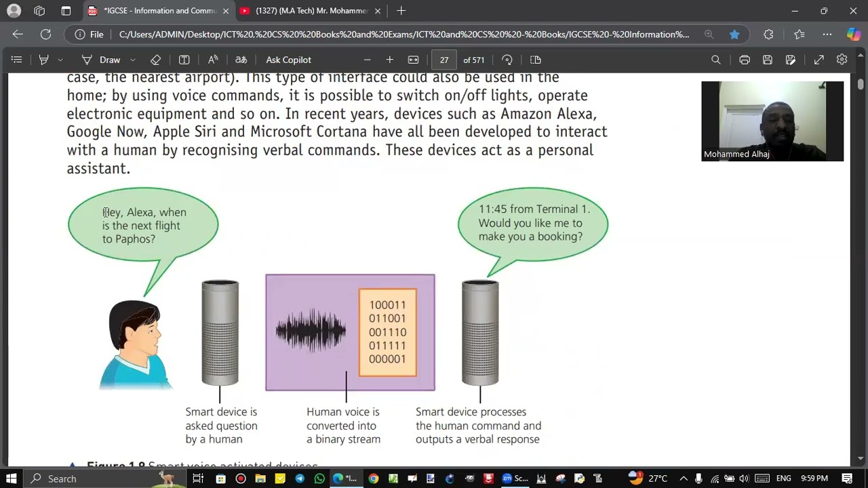Open Task View on taskbar
The width and height of the screenshot is (868, 488).
tap(198, 479)
